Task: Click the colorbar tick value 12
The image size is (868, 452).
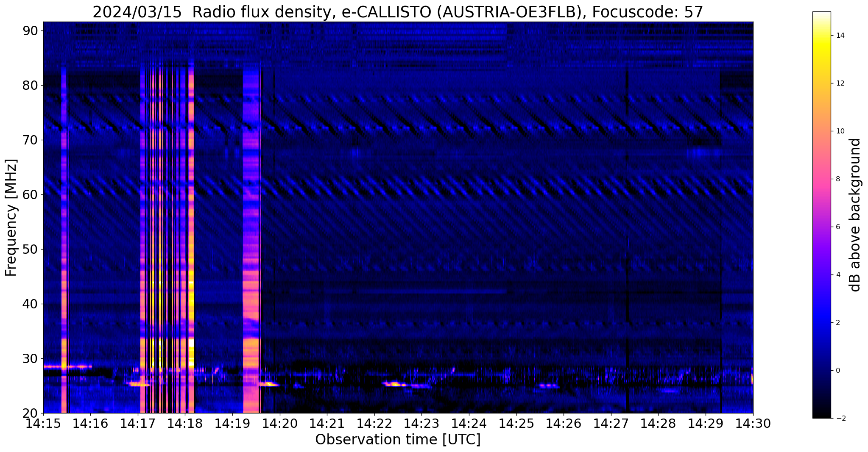Action: pyautogui.click(x=840, y=83)
